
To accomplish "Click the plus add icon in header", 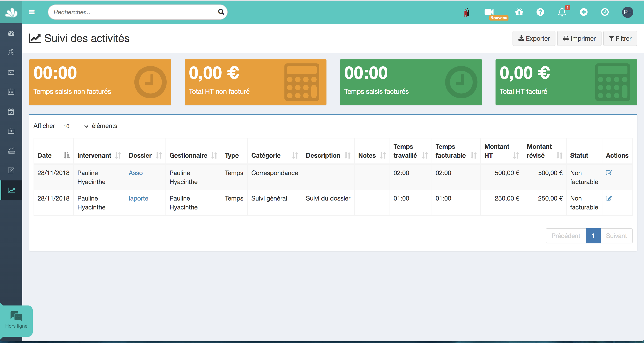I will coord(583,12).
